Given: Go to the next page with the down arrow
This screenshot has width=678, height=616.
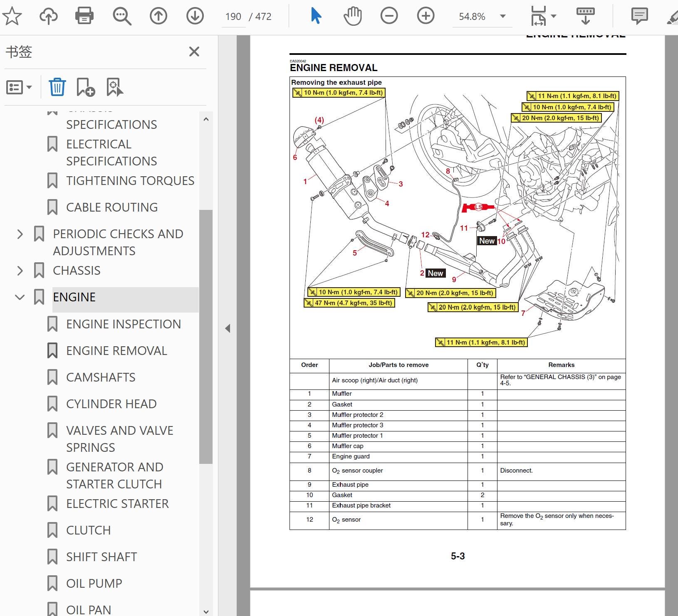Looking at the screenshot, I should 195,16.
